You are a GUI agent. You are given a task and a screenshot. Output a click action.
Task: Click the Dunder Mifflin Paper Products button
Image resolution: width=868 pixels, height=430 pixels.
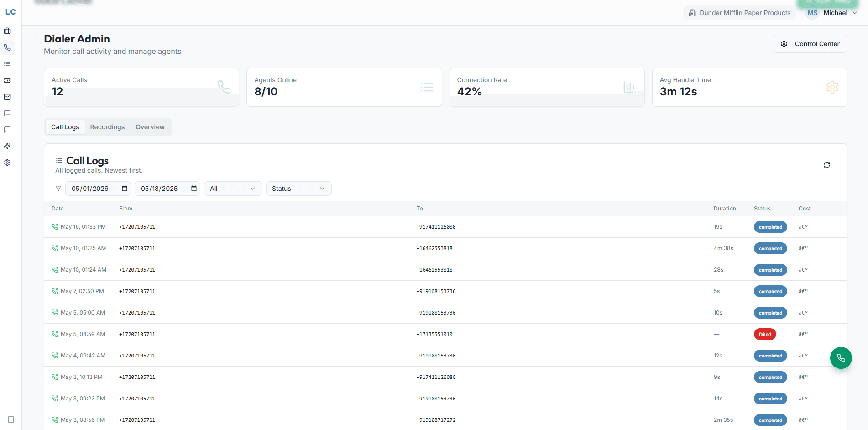tap(739, 13)
